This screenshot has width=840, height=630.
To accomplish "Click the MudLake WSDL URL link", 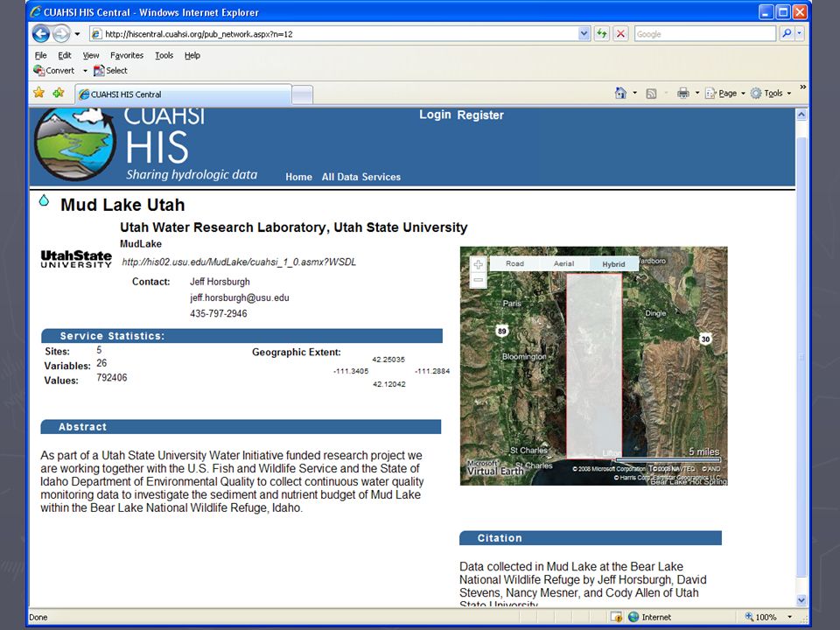I will point(239,262).
